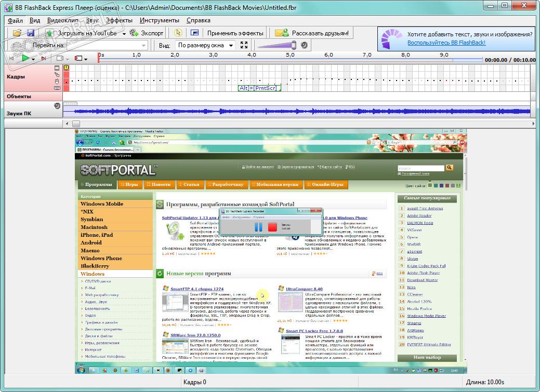
Task: Select the Кадры track label
Action: tap(16, 76)
